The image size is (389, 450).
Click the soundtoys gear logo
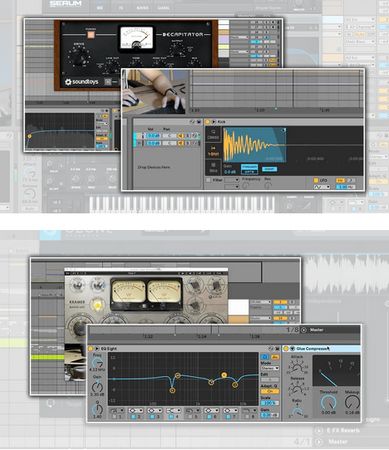point(68,82)
